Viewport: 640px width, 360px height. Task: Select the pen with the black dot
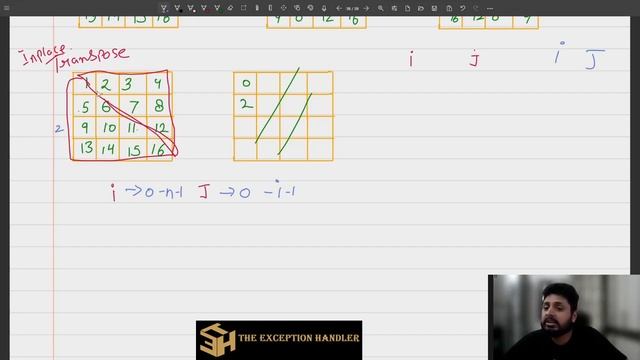[178, 8]
